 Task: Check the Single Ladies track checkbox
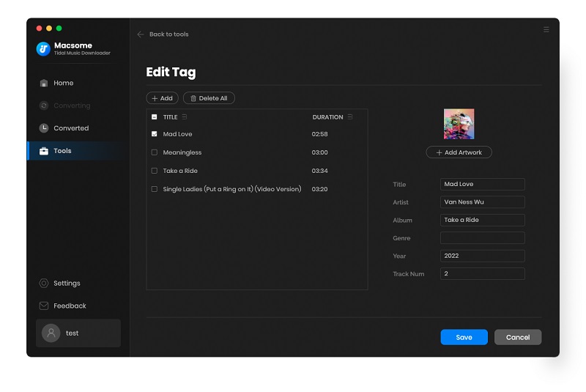[x=155, y=189]
